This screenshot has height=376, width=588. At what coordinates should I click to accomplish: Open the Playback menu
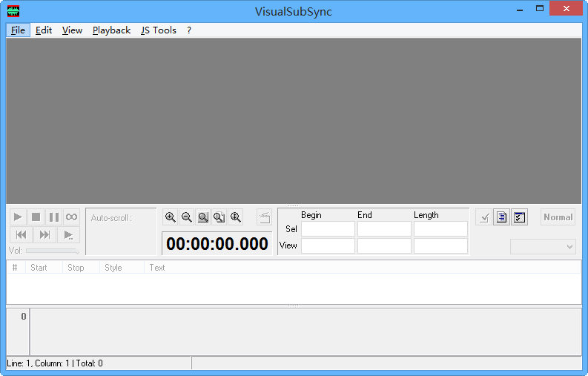click(111, 30)
